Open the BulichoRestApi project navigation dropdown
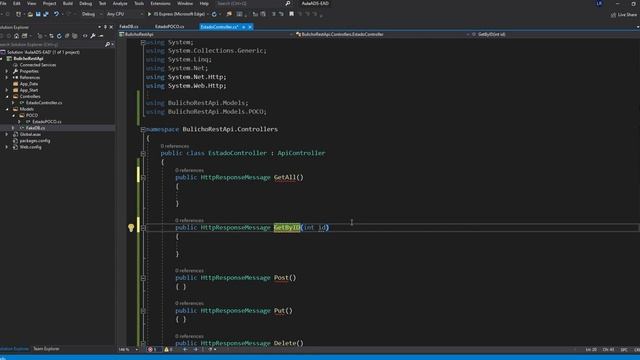 (206, 34)
